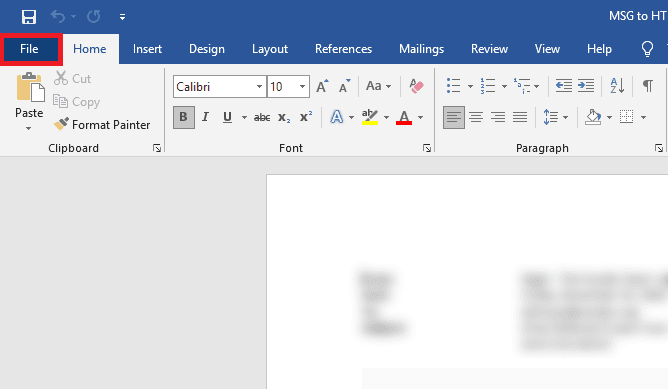Click Increase Indent icon
This screenshot has height=389, width=668.
(586, 86)
